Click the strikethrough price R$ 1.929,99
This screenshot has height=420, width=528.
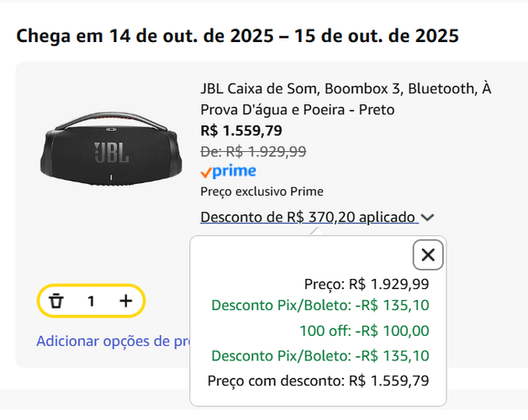253,151
